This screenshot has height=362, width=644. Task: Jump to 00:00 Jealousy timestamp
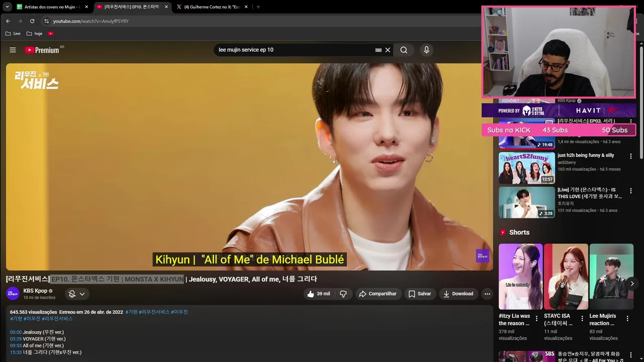(x=16, y=332)
